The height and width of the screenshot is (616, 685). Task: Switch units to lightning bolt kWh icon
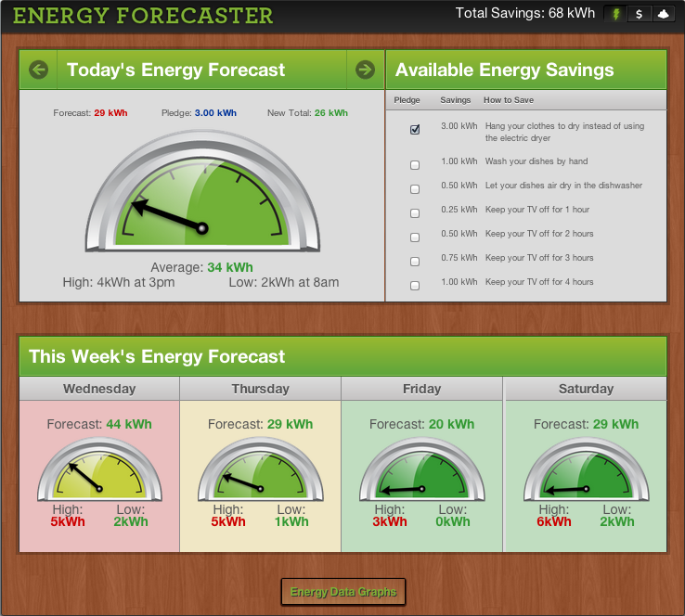point(615,14)
